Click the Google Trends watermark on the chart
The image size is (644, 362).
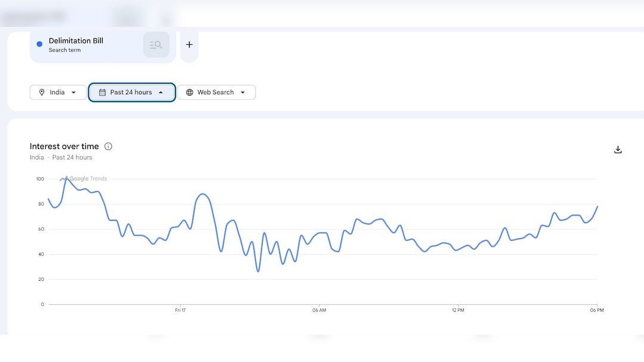coord(83,179)
